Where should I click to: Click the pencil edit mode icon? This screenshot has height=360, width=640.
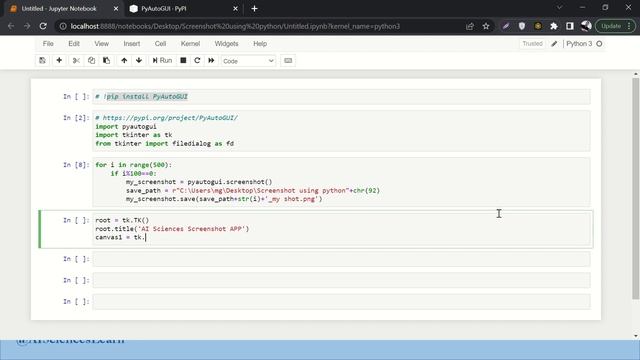[554, 44]
